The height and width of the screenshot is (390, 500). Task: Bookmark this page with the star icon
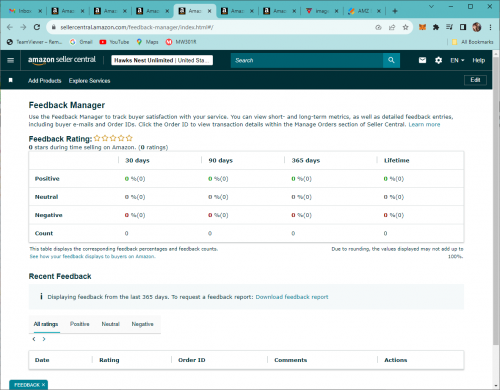[x=405, y=27]
